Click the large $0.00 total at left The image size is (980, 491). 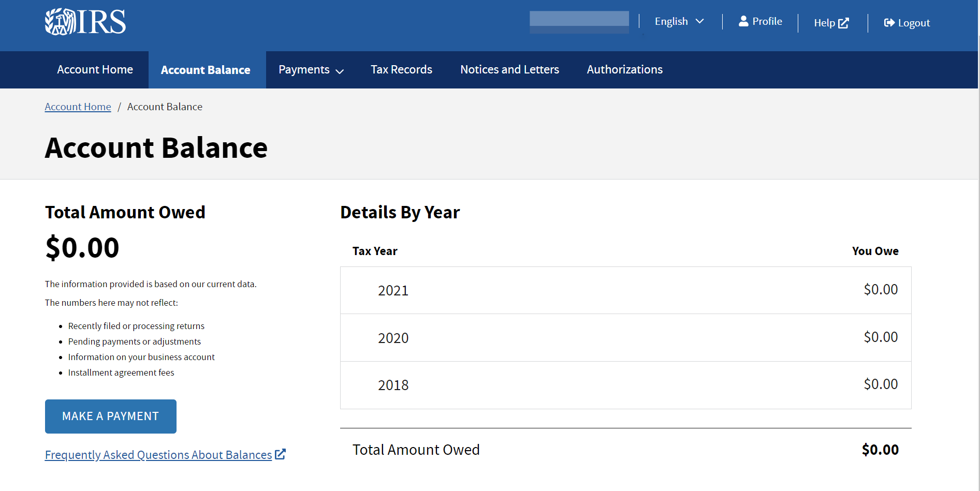click(x=82, y=247)
